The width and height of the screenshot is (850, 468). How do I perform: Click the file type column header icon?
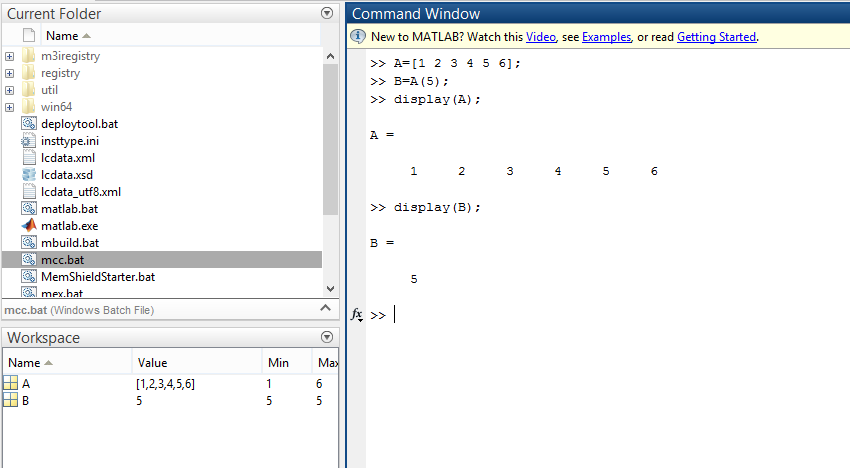29,36
